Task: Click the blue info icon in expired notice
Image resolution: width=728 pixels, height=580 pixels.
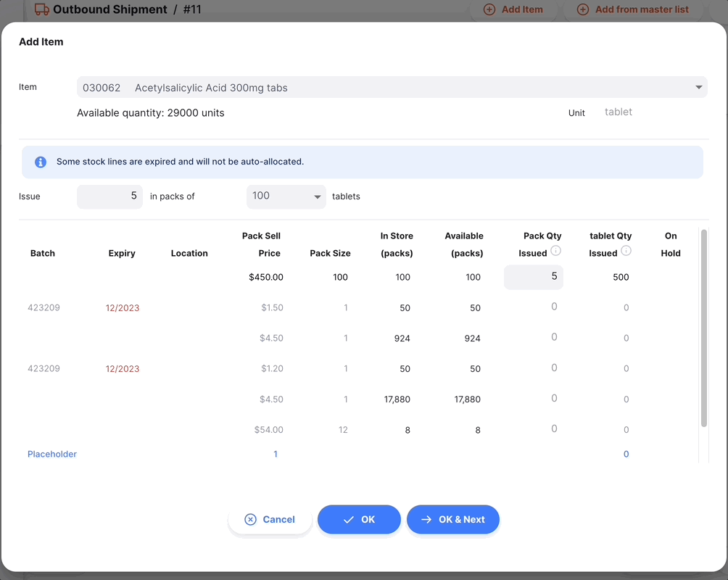Action: (x=41, y=162)
